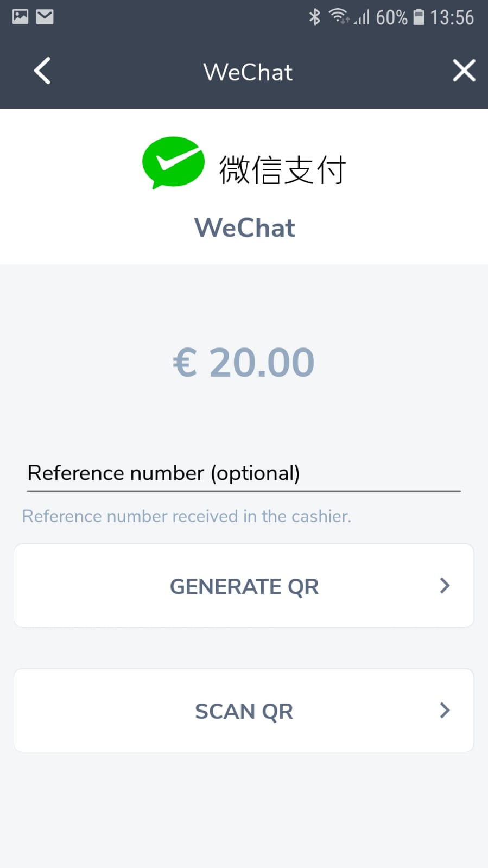Tap the 微信支付 Chinese text
This screenshot has width=488, height=868.
[x=282, y=169]
